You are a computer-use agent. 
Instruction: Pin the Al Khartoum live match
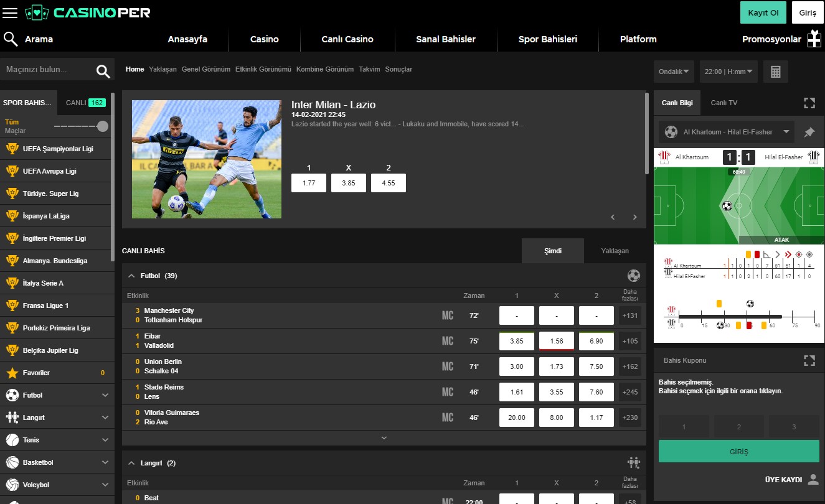point(809,132)
